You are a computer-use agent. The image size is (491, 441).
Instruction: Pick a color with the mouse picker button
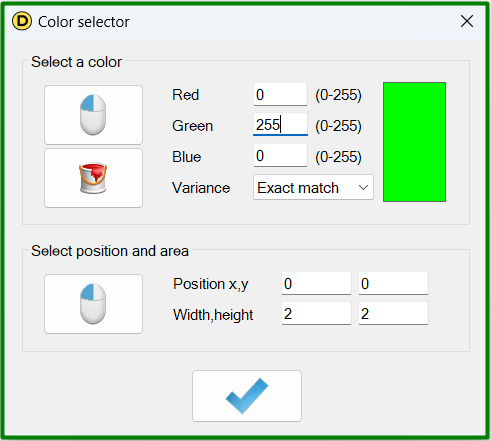(93, 115)
